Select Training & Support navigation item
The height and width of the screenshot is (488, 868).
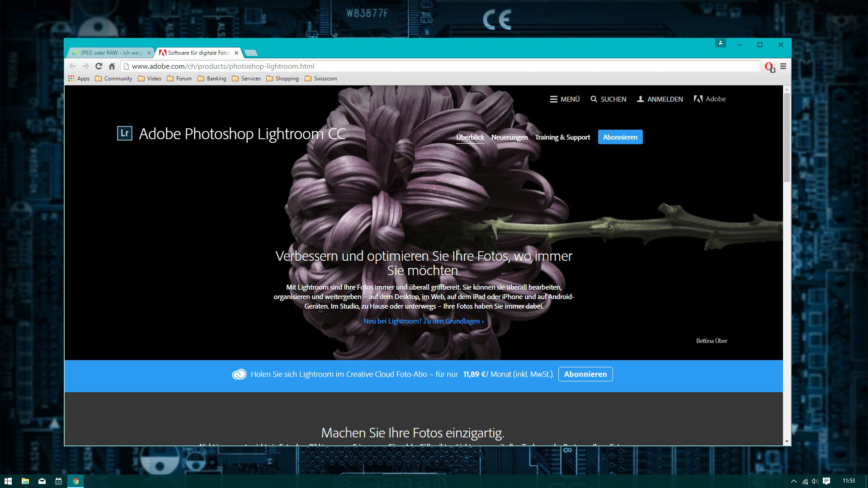pos(562,137)
